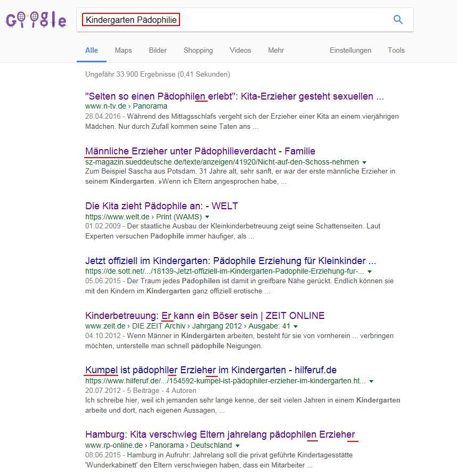Open the Videos tab

coord(240,51)
